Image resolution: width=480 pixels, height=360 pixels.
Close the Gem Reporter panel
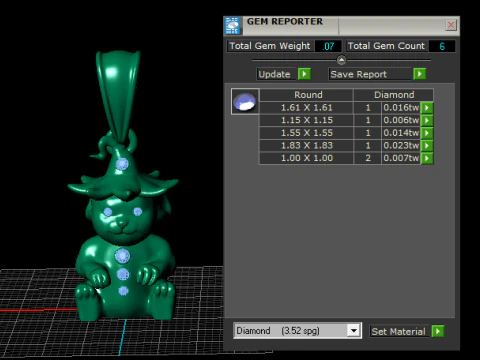pos(451,25)
